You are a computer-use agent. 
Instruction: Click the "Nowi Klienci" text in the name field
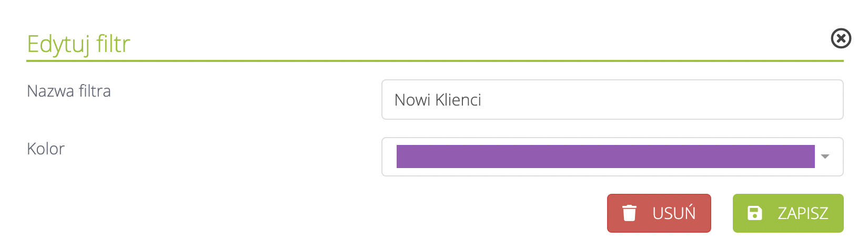pyautogui.click(x=438, y=100)
